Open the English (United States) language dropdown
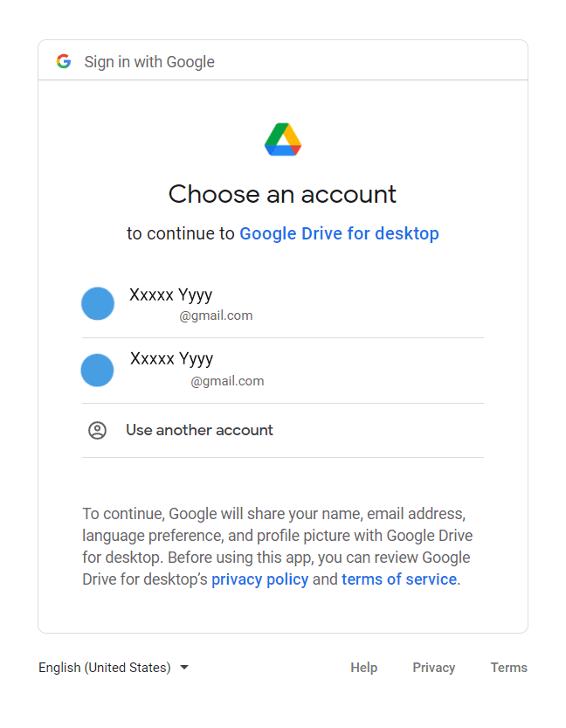566x728 pixels. 105,668
